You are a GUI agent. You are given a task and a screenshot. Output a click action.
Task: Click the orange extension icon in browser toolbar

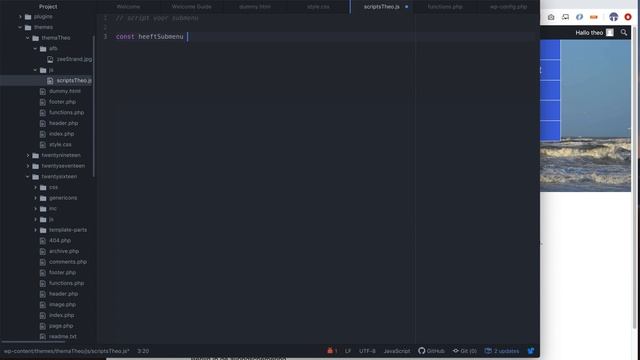594,17
